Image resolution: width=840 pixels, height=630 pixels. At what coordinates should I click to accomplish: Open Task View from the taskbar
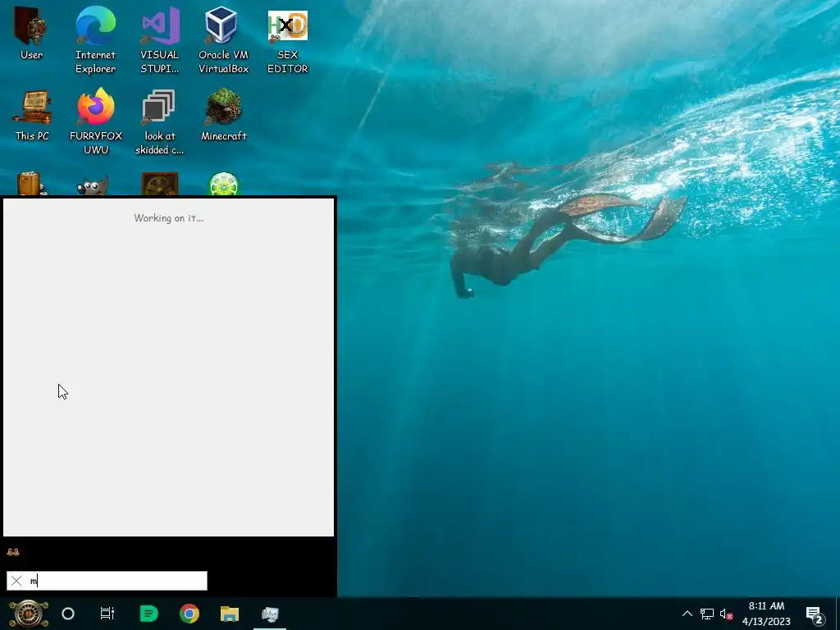pos(107,614)
